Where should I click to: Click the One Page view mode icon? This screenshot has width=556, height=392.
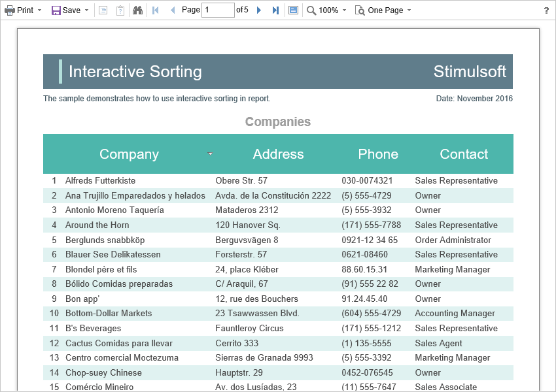coord(360,10)
